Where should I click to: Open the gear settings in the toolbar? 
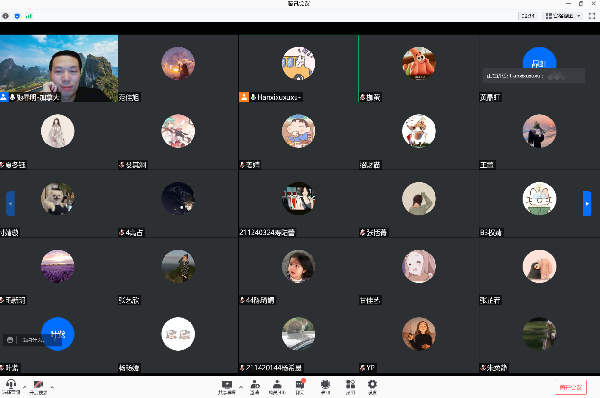pyautogui.click(x=372, y=387)
